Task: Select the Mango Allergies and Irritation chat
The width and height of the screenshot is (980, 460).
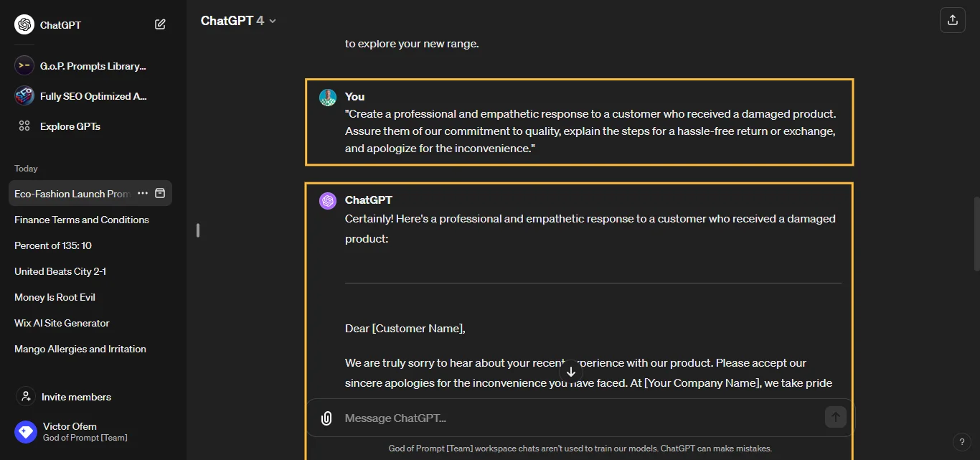Action: 80,349
